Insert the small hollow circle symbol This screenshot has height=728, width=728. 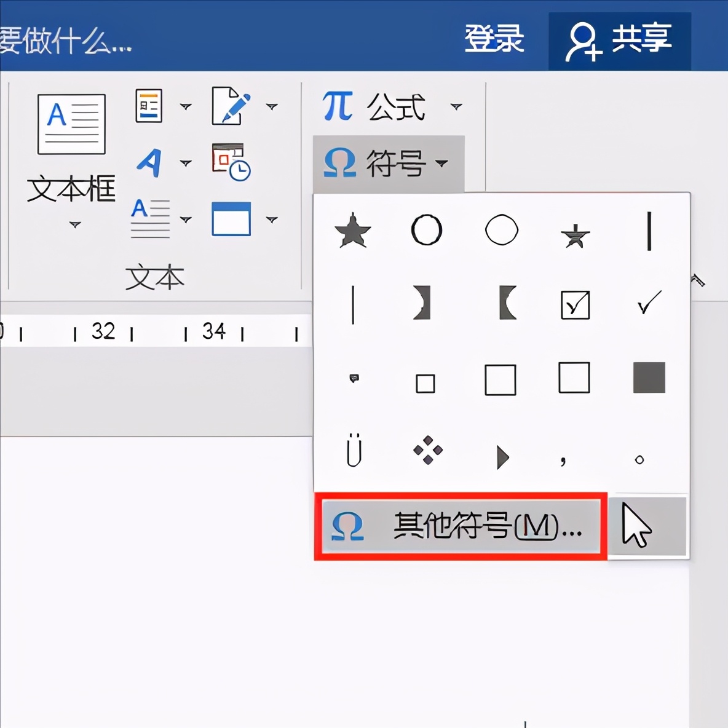click(x=639, y=460)
